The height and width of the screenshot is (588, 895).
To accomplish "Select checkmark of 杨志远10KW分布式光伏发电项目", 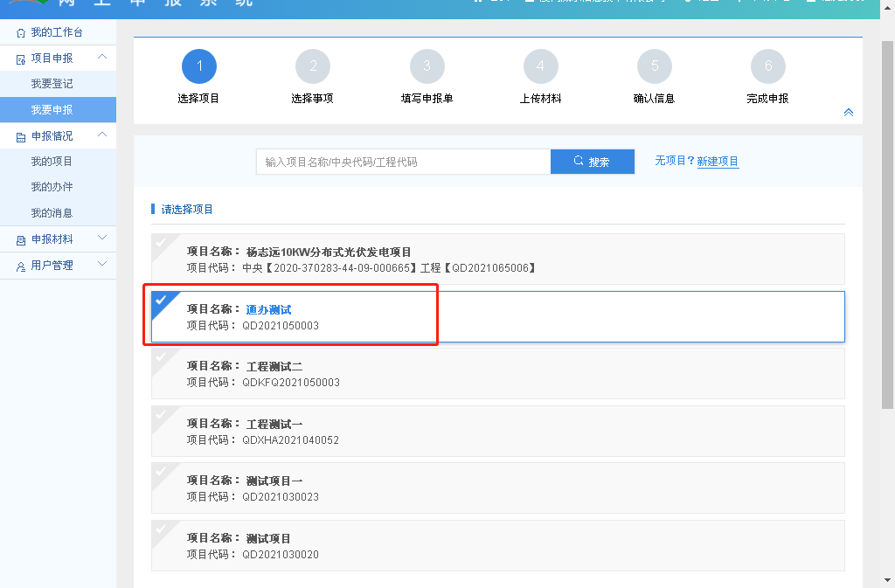I will [x=161, y=242].
